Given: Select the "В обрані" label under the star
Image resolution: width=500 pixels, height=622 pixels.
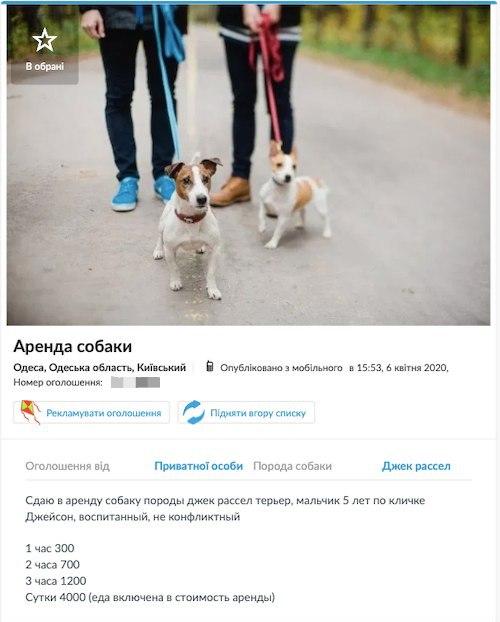Looking at the screenshot, I should [x=44, y=66].
